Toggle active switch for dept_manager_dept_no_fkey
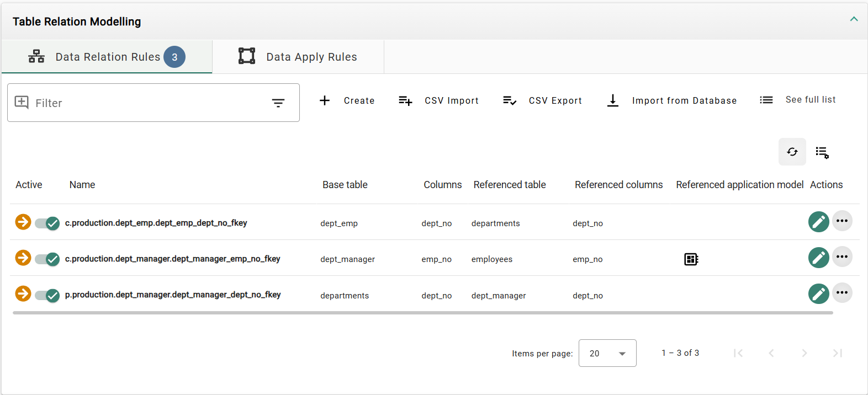868x395 pixels. point(47,295)
